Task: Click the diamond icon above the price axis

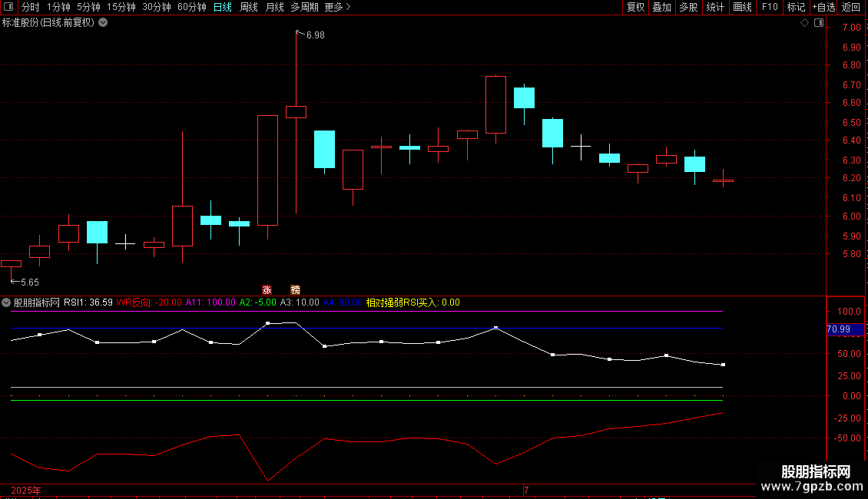Action: click(804, 23)
